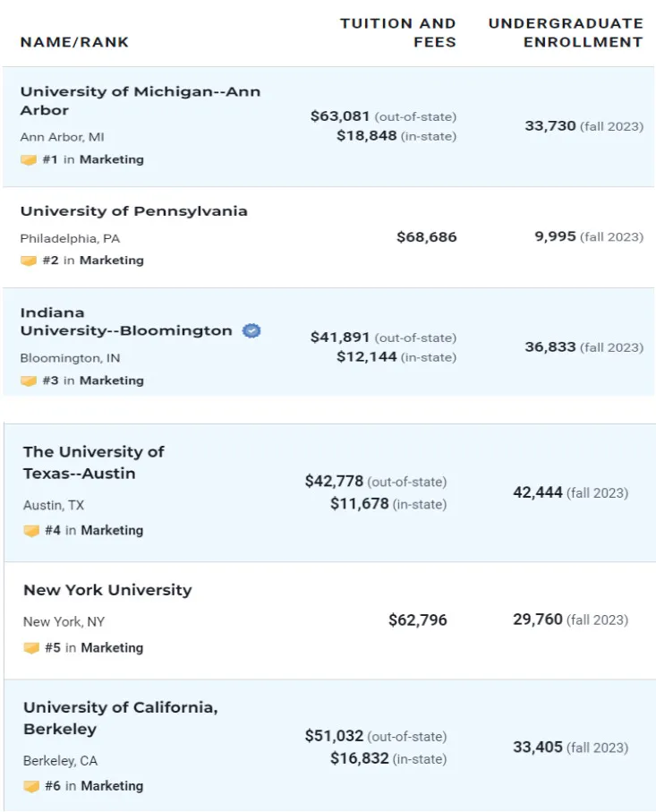The width and height of the screenshot is (656, 812).
Task: Click the NAME/RANK column header
Action: (74, 42)
